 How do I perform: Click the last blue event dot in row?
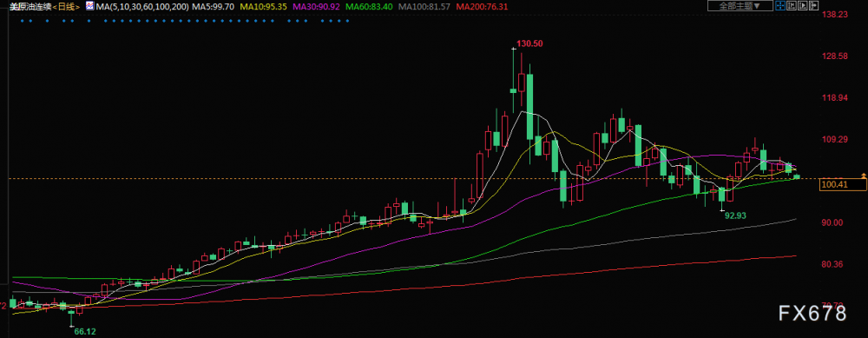click(x=348, y=21)
